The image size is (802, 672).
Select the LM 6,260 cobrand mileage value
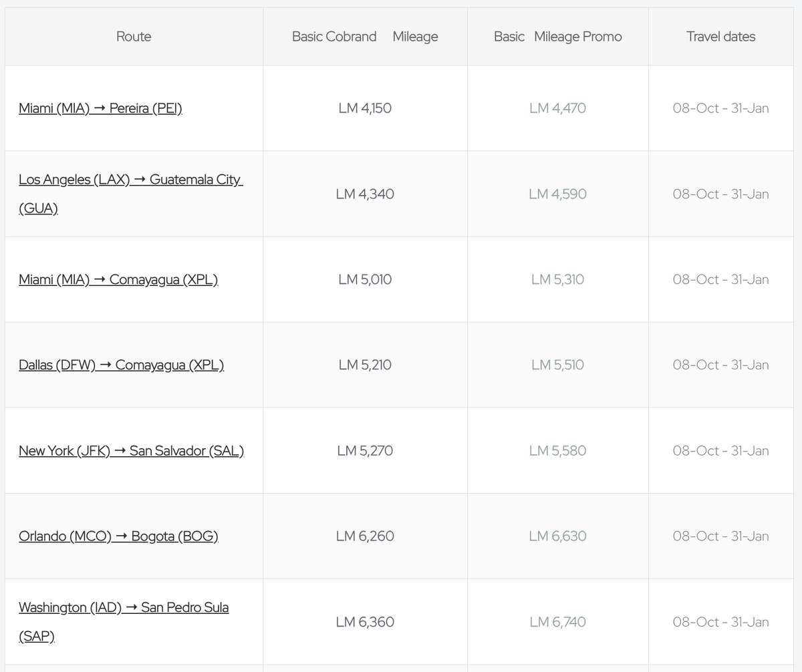(365, 536)
